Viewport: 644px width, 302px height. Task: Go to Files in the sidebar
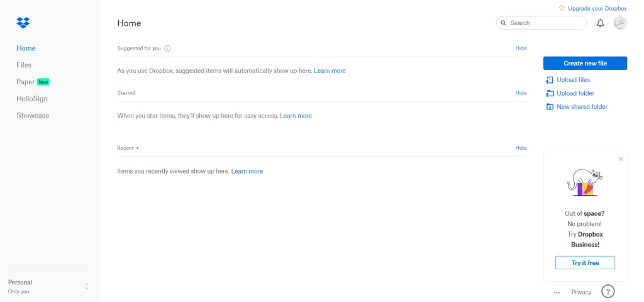(24, 65)
